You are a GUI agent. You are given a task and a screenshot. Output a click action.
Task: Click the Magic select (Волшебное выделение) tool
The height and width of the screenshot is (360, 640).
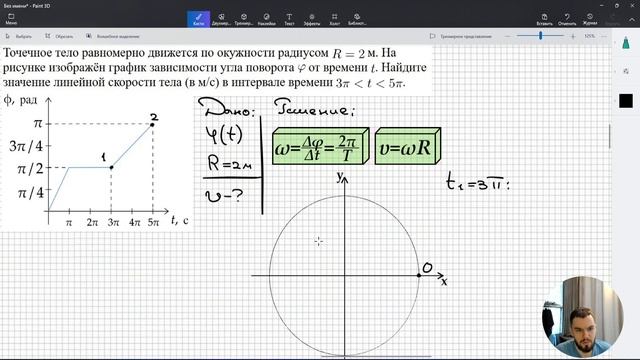point(113,36)
